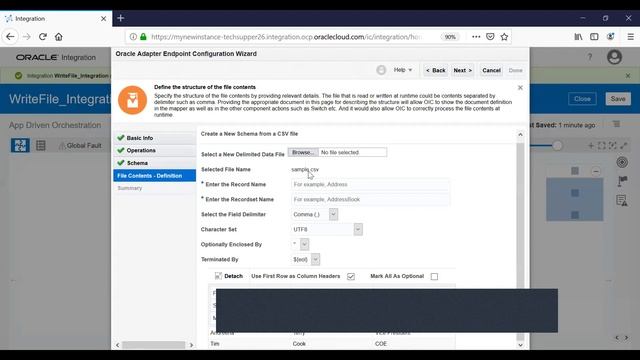The width and height of the screenshot is (640, 360).
Task: Open the flag icon in side palette
Action: [x=622, y=181]
